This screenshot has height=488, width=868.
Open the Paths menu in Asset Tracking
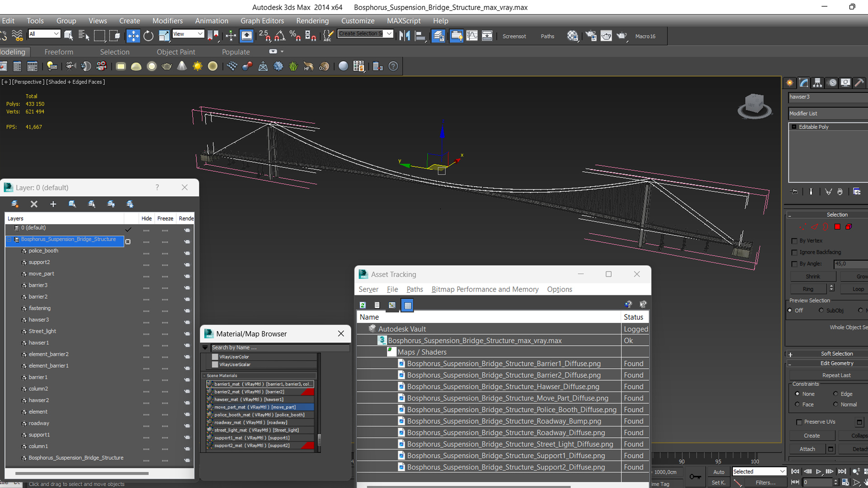point(415,289)
